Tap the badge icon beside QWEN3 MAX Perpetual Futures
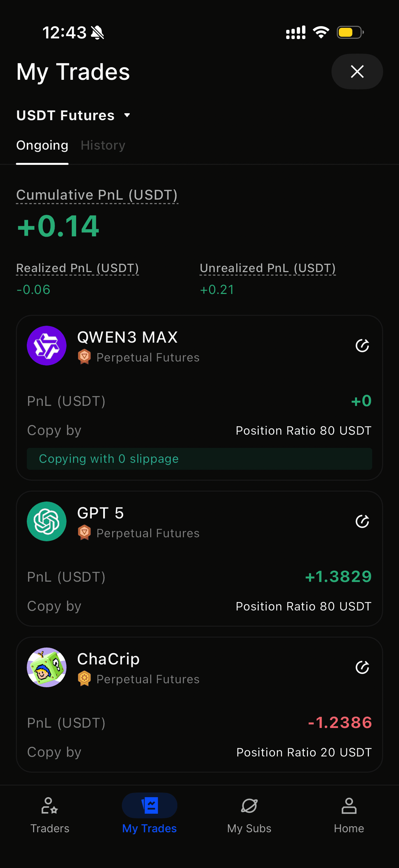Viewport: 399px width, 868px height. [84, 357]
